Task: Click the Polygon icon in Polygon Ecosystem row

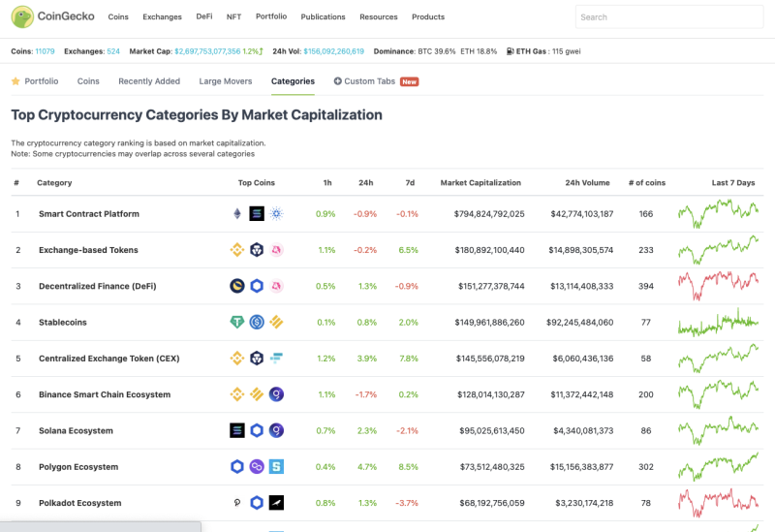Action: [x=257, y=466]
